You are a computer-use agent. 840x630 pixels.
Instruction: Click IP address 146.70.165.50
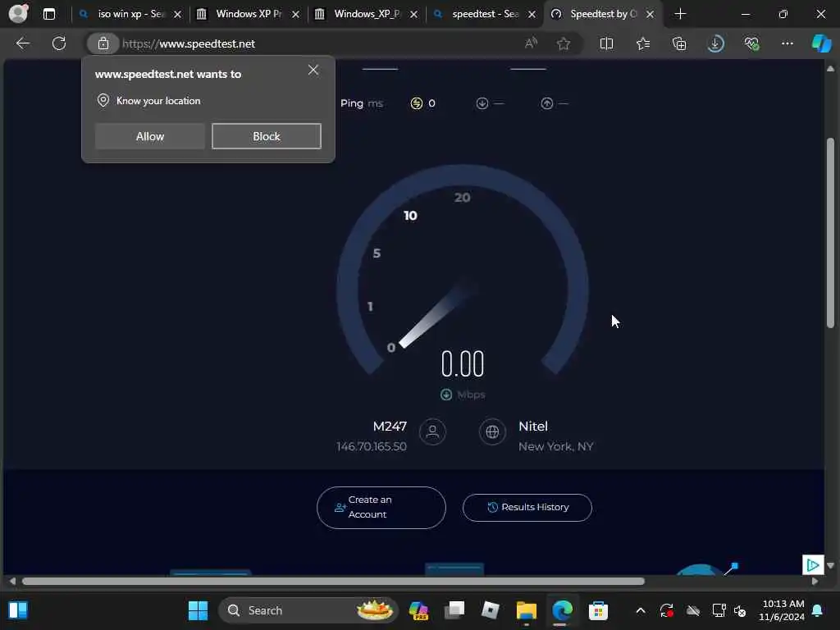[372, 446]
